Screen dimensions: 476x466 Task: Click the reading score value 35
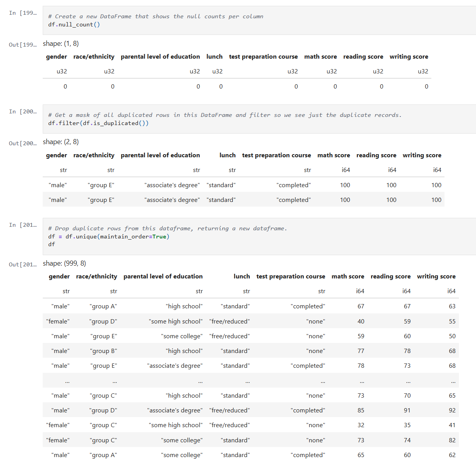tap(407, 425)
